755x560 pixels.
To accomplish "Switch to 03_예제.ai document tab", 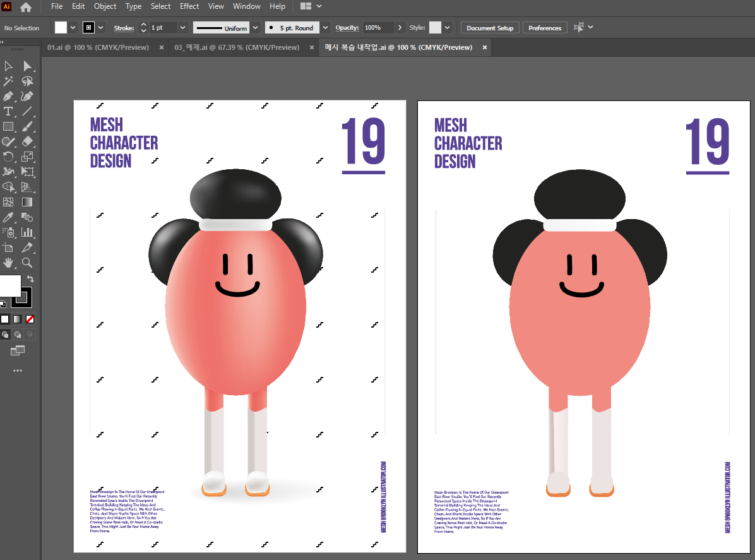I will click(237, 47).
